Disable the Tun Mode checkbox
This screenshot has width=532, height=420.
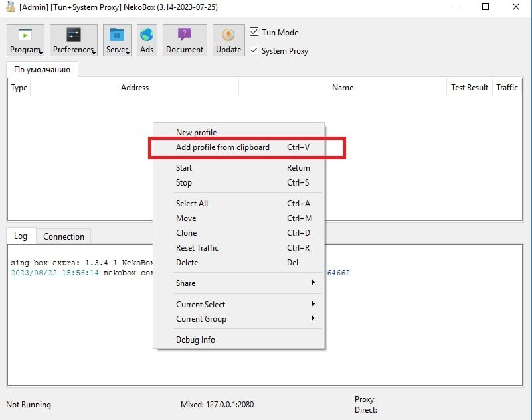254,32
